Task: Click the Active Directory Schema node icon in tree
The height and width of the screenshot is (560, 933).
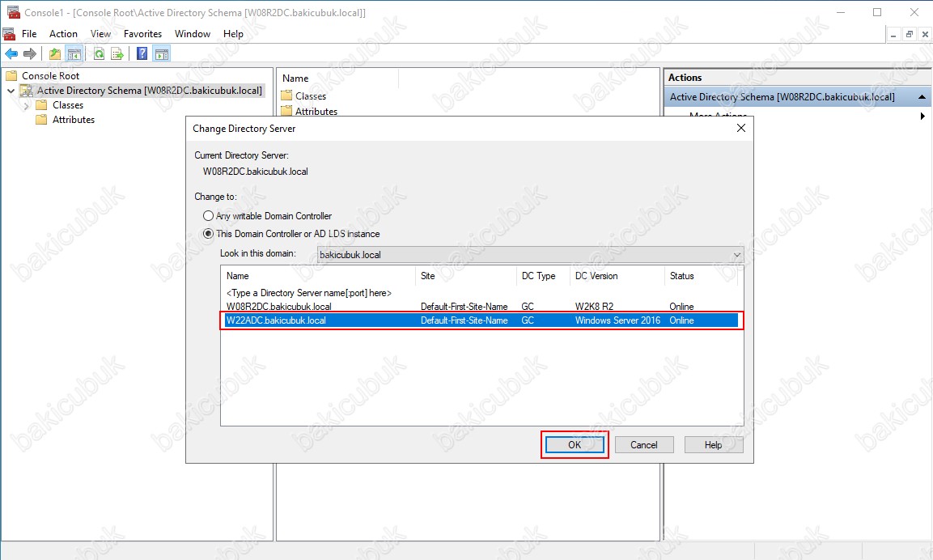Action: click(26, 91)
